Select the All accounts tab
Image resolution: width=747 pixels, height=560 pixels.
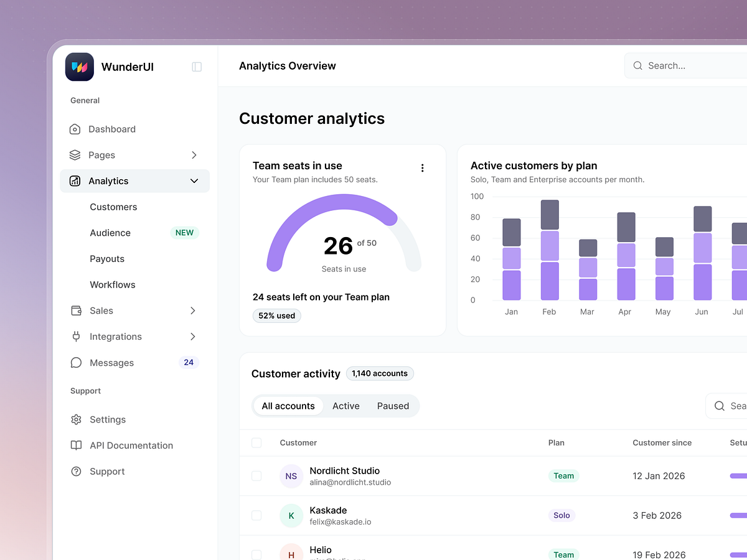pos(288,406)
